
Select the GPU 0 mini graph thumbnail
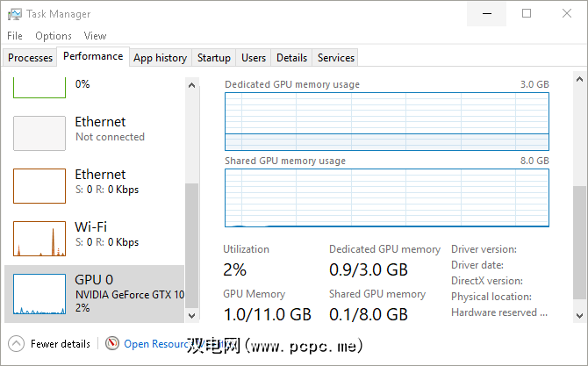(x=39, y=294)
